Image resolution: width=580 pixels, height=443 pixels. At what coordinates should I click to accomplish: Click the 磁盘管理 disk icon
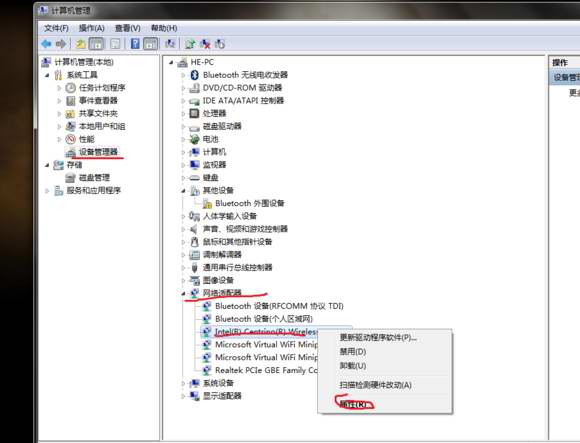(70, 178)
